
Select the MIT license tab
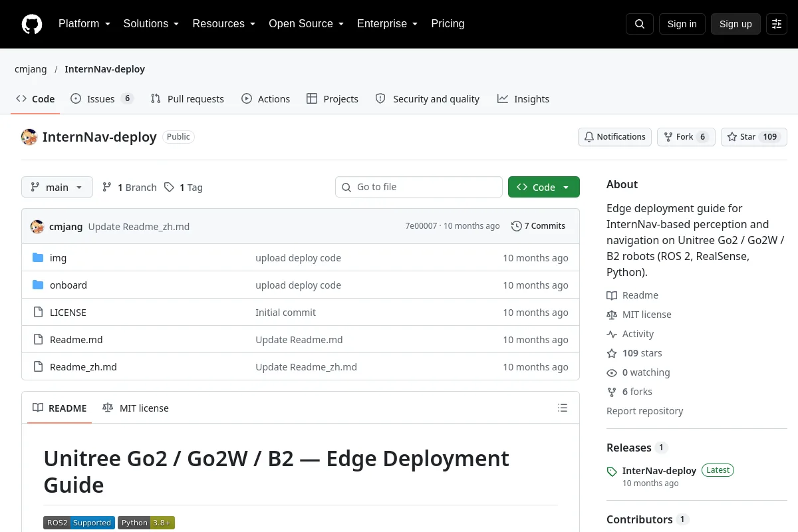click(x=136, y=408)
